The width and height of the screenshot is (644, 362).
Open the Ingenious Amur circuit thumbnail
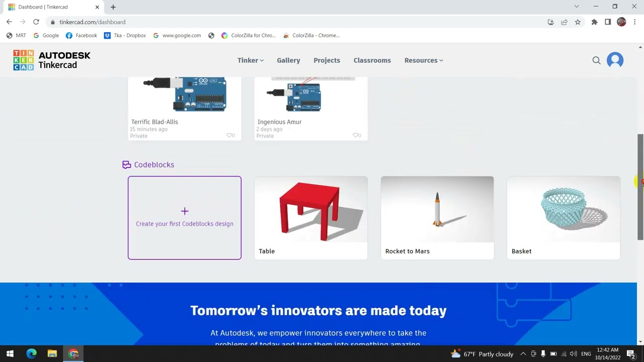point(311,95)
